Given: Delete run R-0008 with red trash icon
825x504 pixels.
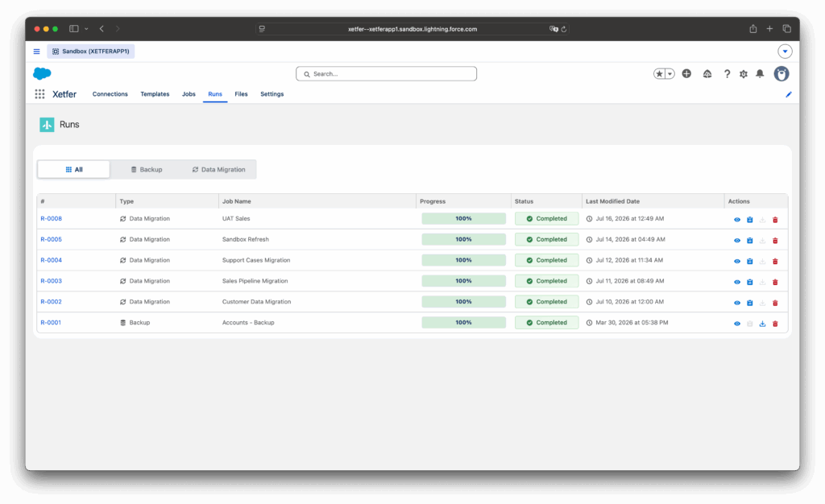Looking at the screenshot, I should (x=775, y=220).
